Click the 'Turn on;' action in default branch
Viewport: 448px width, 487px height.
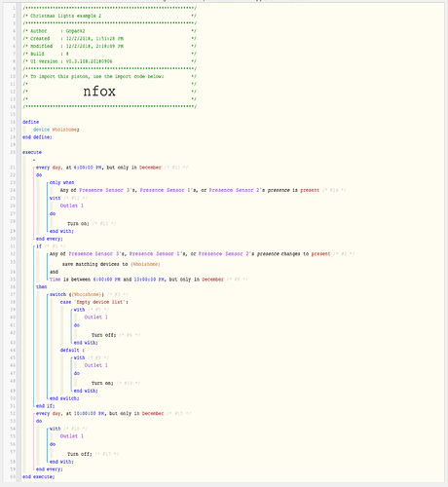(x=102, y=383)
